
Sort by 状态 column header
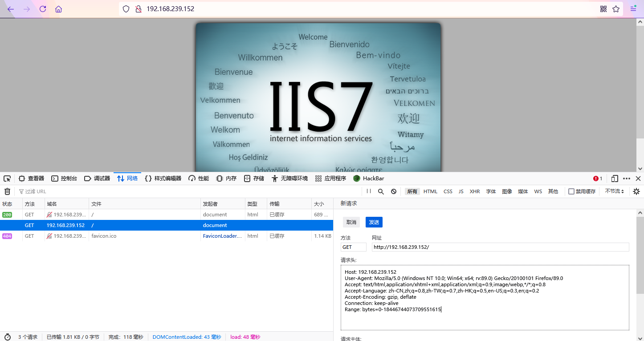coord(11,204)
